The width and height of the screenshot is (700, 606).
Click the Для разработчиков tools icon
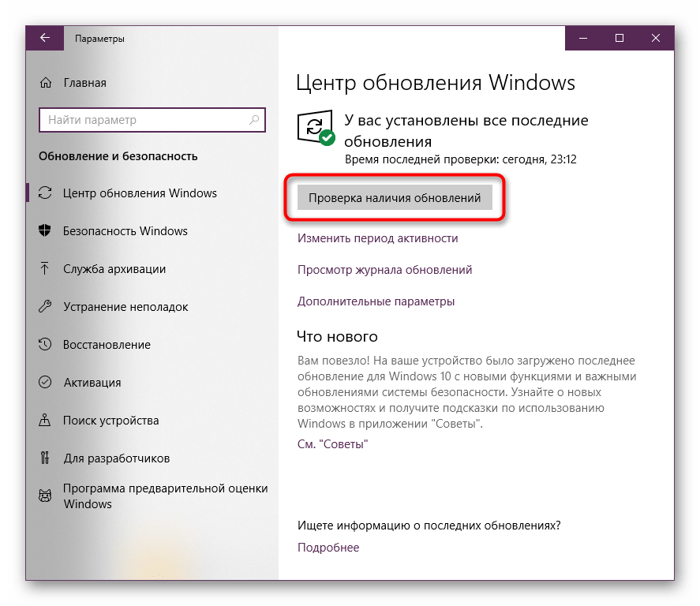pyautogui.click(x=45, y=458)
